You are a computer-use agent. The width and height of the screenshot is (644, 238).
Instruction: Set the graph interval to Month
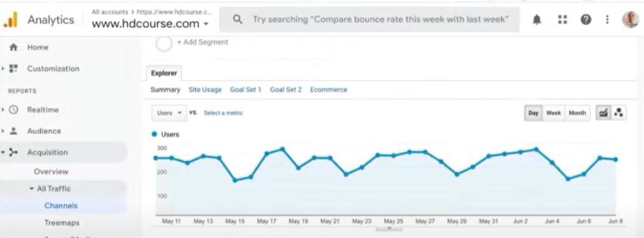click(577, 113)
